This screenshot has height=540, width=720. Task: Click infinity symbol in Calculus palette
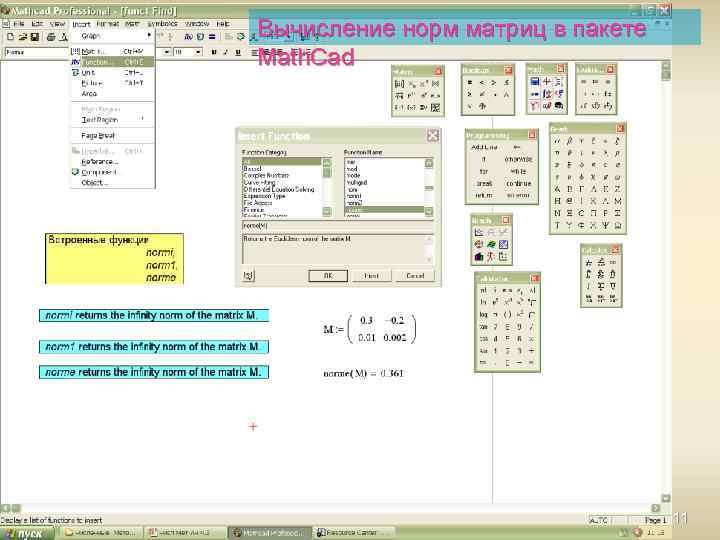pyautogui.click(x=613, y=262)
